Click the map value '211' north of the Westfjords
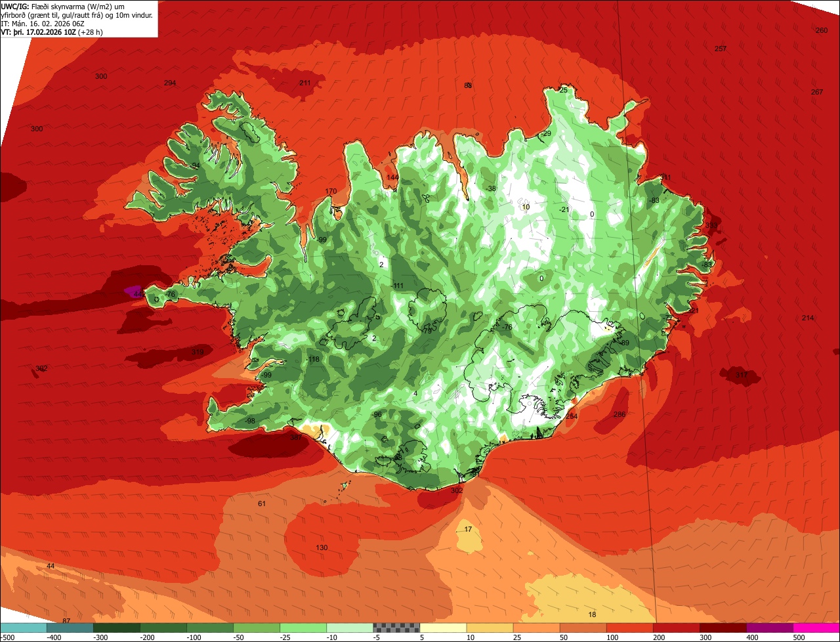The image size is (840, 642). coord(304,83)
